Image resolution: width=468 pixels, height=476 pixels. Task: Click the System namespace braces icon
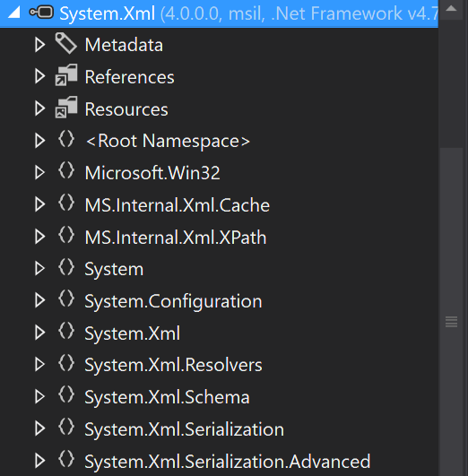click(66, 267)
